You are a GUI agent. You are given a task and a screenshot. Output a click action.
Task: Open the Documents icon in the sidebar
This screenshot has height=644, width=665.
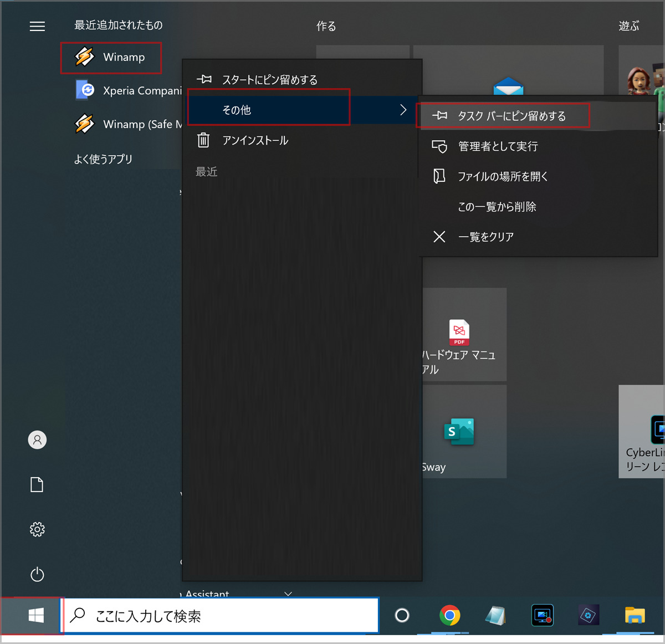(37, 485)
